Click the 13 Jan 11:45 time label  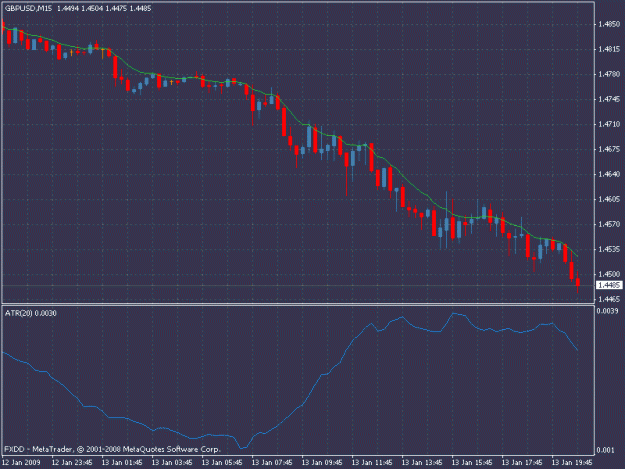click(x=372, y=462)
